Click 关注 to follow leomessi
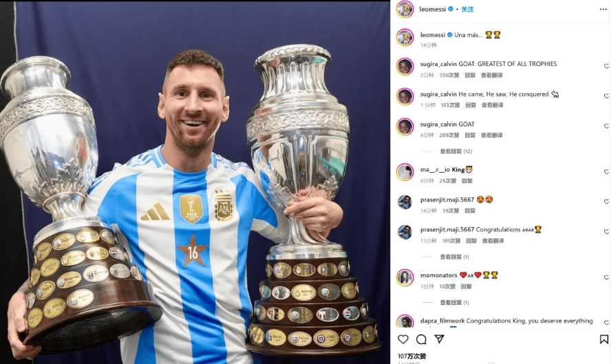Screen dimensions: 611x364 [x=467, y=10]
